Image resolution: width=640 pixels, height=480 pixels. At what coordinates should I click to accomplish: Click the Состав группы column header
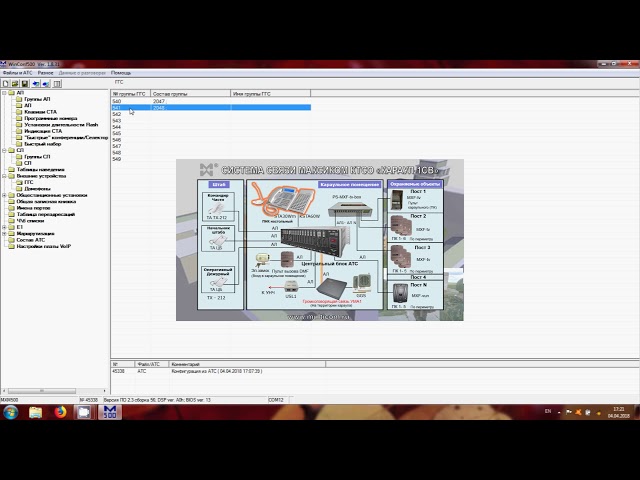(191, 93)
